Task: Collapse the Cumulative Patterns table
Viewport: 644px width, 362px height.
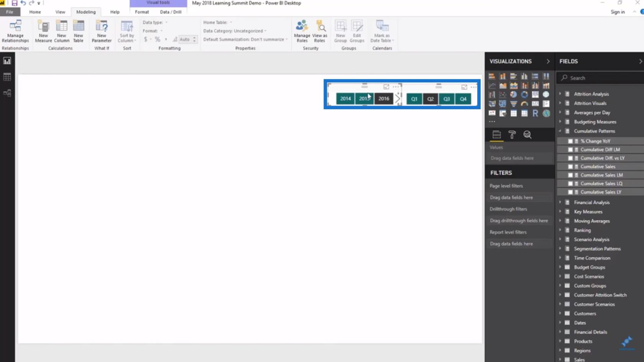Action: pyautogui.click(x=560, y=131)
